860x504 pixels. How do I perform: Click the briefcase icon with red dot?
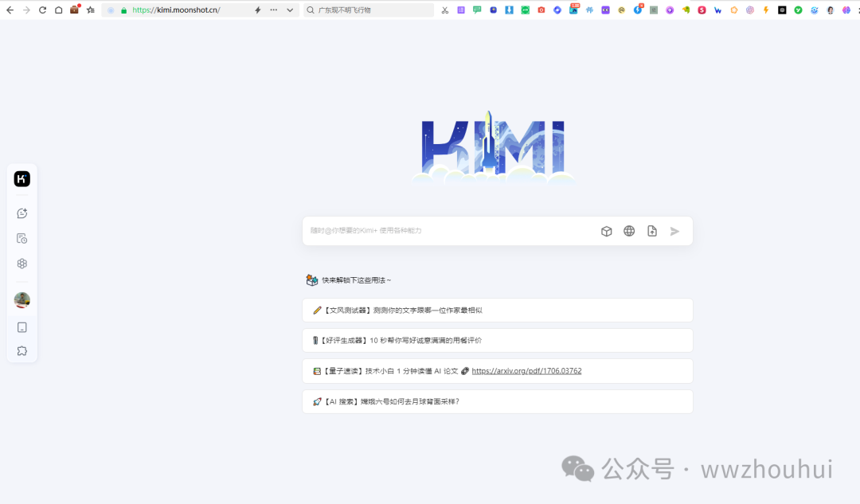[x=75, y=10]
